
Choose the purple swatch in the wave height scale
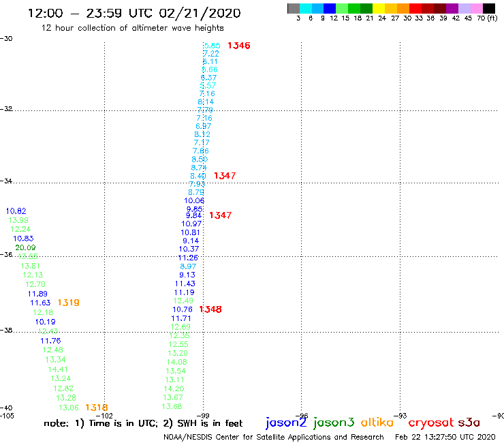tap(452, 8)
